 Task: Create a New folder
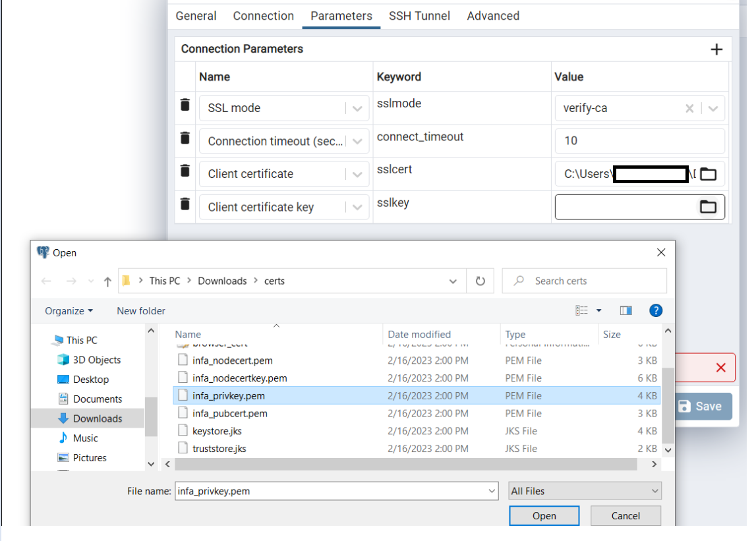tap(141, 311)
